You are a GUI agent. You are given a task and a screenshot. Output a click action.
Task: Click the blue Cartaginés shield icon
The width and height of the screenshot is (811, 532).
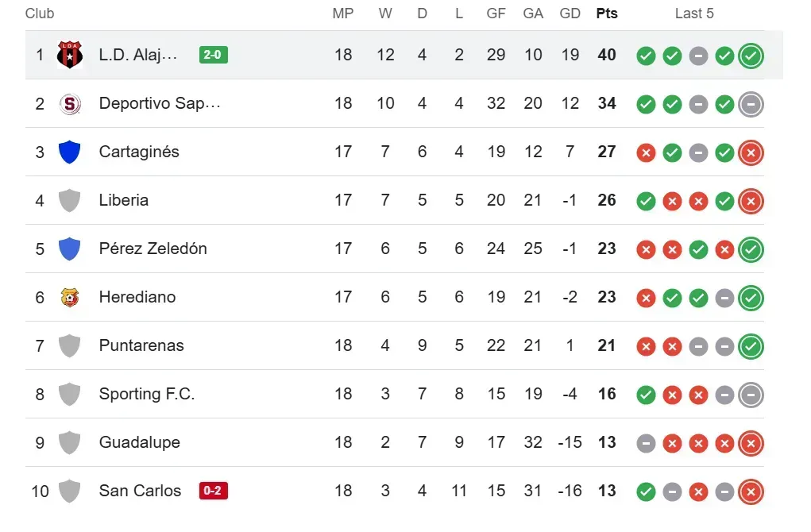pyautogui.click(x=70, y=152)
